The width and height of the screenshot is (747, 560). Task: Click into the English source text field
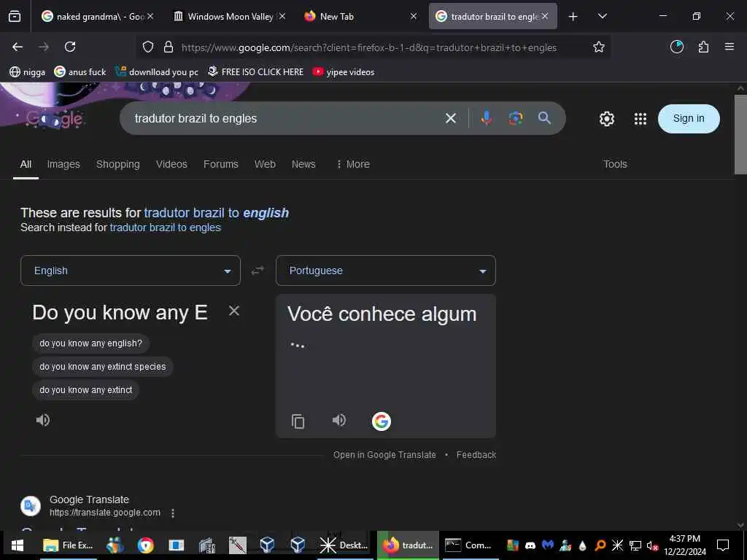(x=120, y=313)
